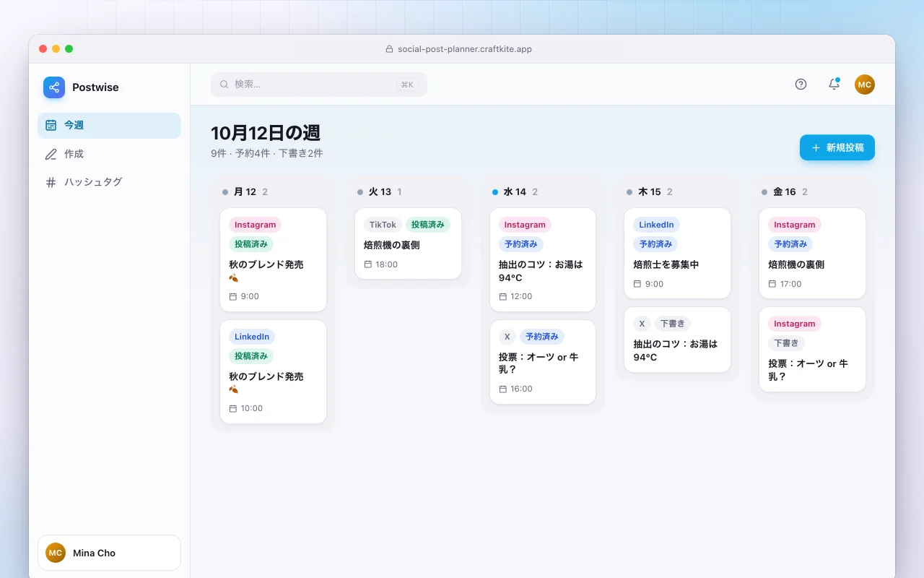Click the lock icon in the address bar

390,49
